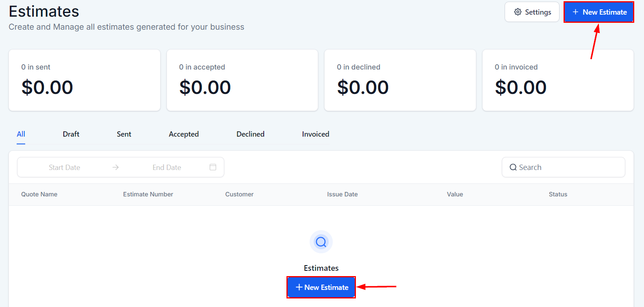Go to the Invoiced tab

[316, 134]
